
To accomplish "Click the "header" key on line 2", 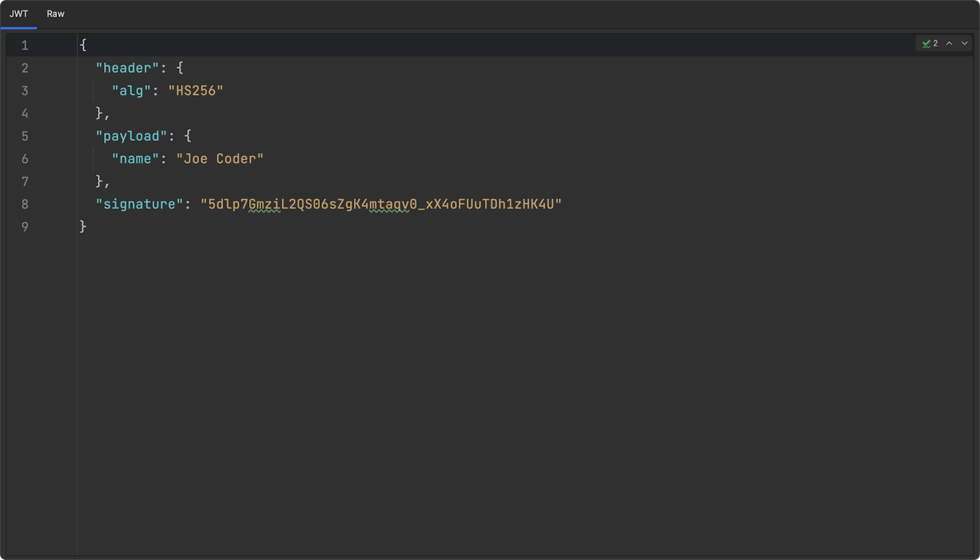I will pos(127,68).
